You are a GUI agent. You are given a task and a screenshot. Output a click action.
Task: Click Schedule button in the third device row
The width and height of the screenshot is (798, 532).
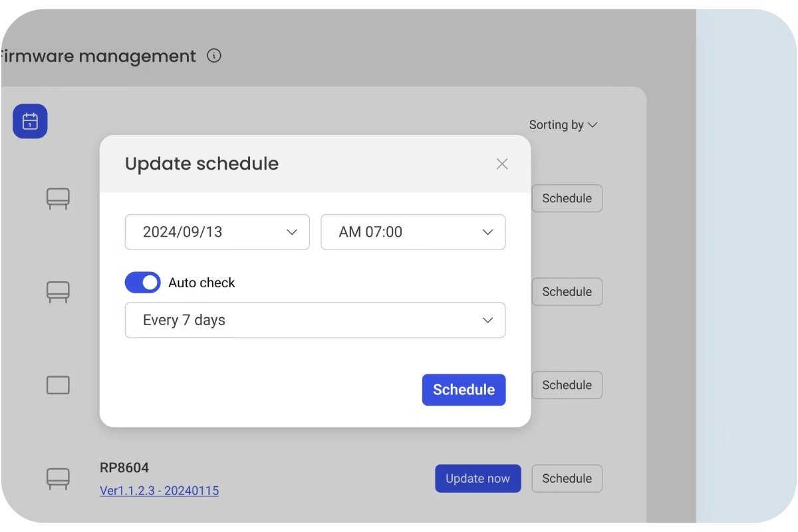(567, 385)
